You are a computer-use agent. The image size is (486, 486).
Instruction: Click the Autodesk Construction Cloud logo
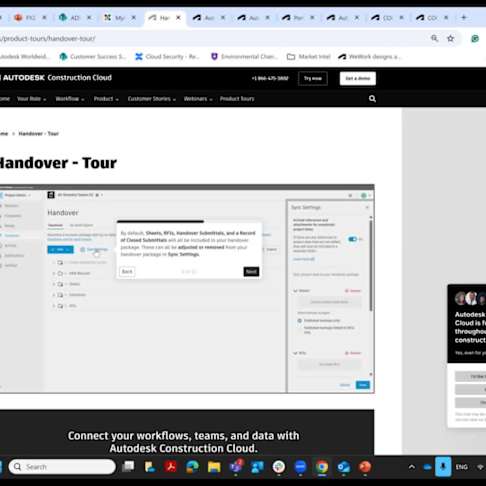click(56, 78)
